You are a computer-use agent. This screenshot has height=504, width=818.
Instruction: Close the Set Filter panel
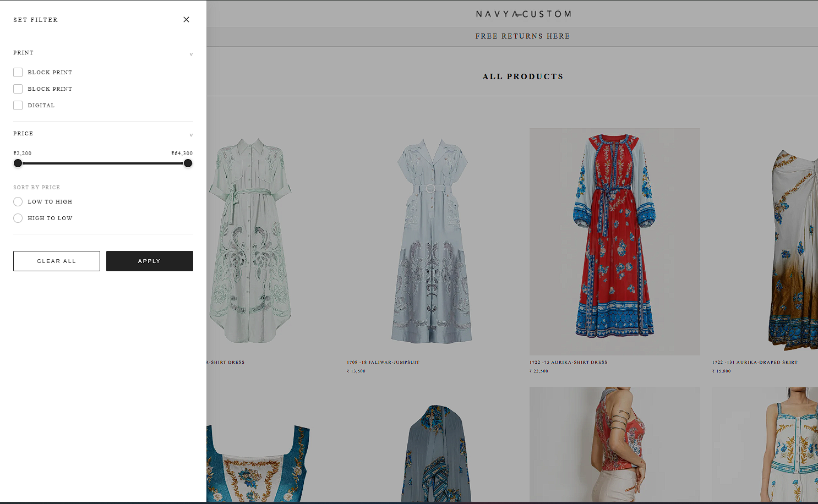tap(186, 20)
